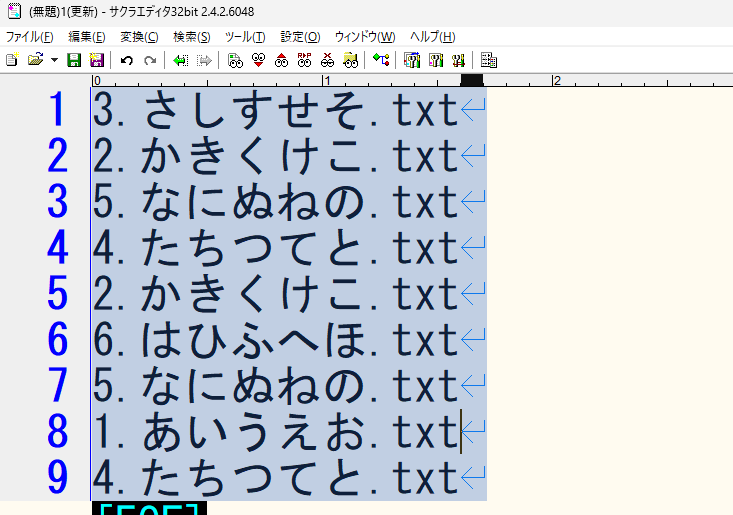Screen dimensions: 733x515
Task: Find previous with up-arrow binoculars icon
Action: click(x=281, y=60)
